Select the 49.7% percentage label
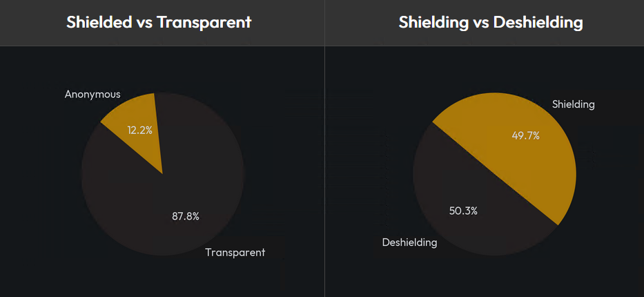 tap(525, 136)
